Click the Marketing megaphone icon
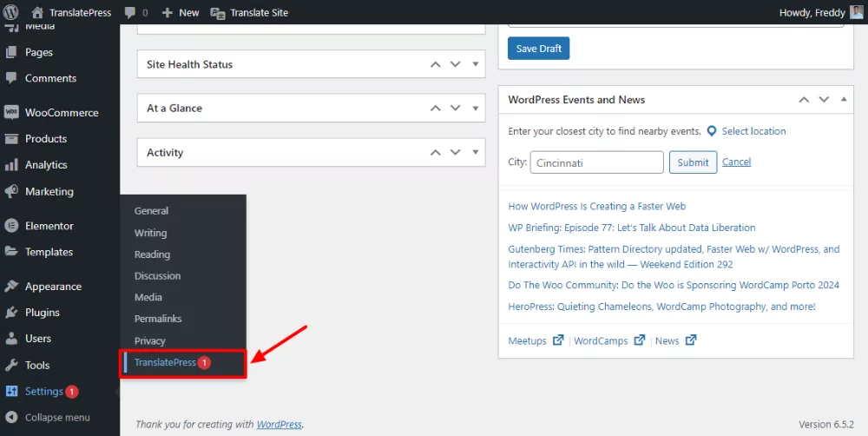This screenshot has width=868, height=436. click(x=11, y=191)
